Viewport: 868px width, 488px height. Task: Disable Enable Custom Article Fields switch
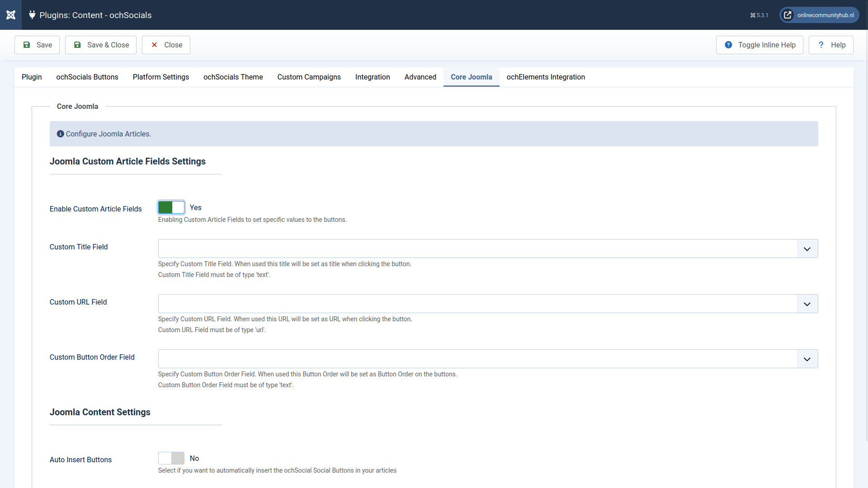click(x=171, y=207)
